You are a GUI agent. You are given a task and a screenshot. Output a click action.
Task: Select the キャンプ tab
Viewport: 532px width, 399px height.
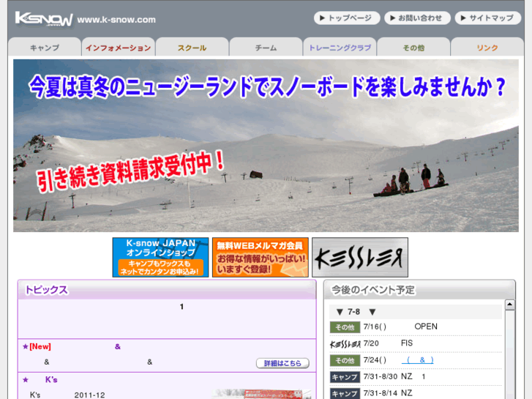tap(45, 48)
